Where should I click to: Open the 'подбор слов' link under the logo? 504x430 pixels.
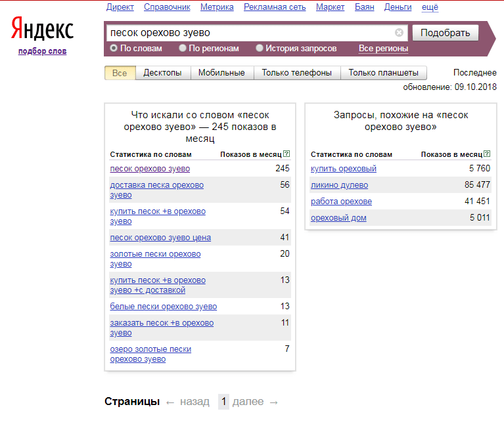pyautogui.click(x=43, y=51)
